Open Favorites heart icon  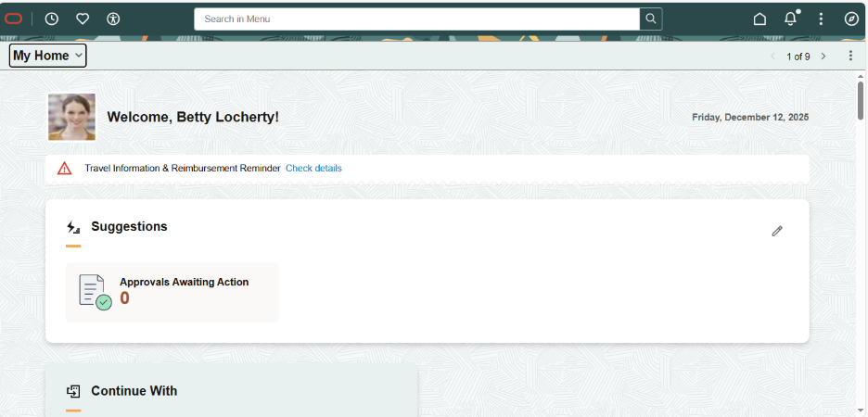click(x=83, y=19)
